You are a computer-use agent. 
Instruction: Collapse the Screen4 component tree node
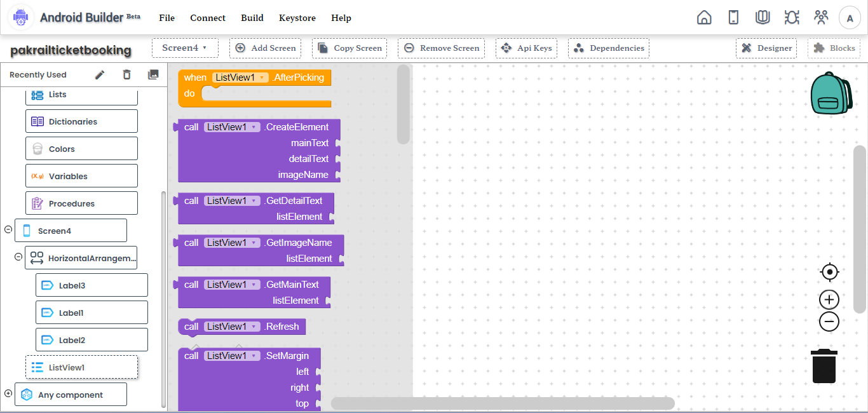[x=7, y=230]
